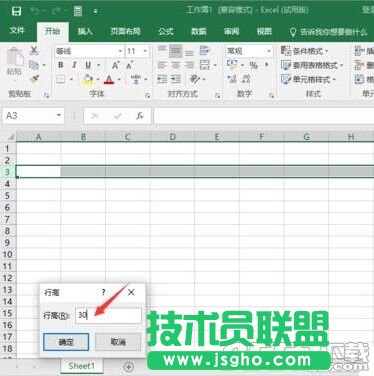Screen dimensions: 374x376
Task: Click the fx Insert Function icon
Action: pyautogui.click(x=140, y=116)
